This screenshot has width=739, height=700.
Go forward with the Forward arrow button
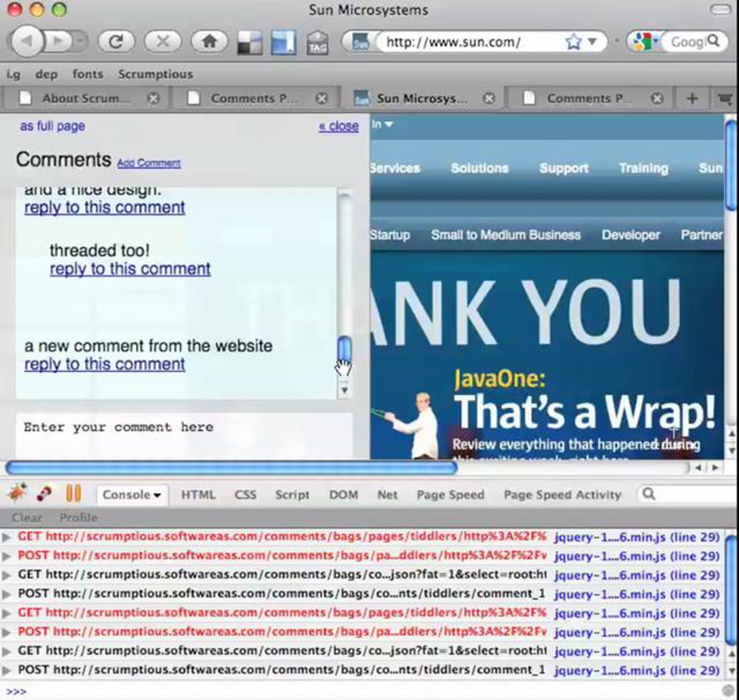point(58,41)
